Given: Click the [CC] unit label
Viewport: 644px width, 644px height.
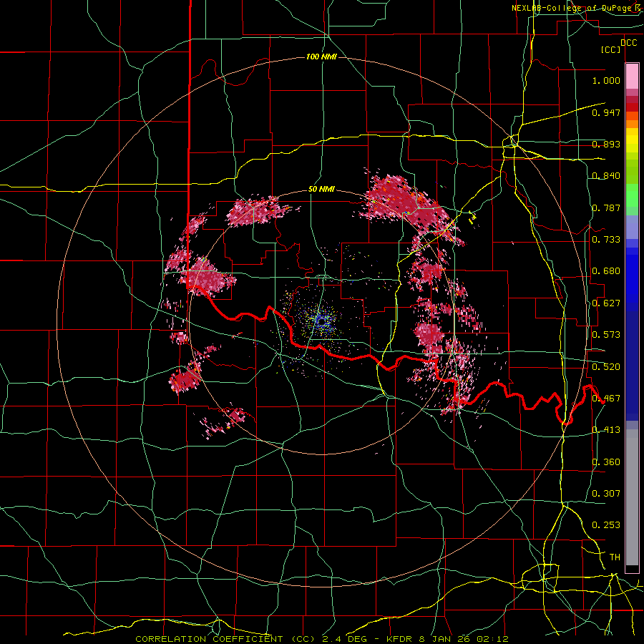Looking at the screenshot, I should click(611, 49).
